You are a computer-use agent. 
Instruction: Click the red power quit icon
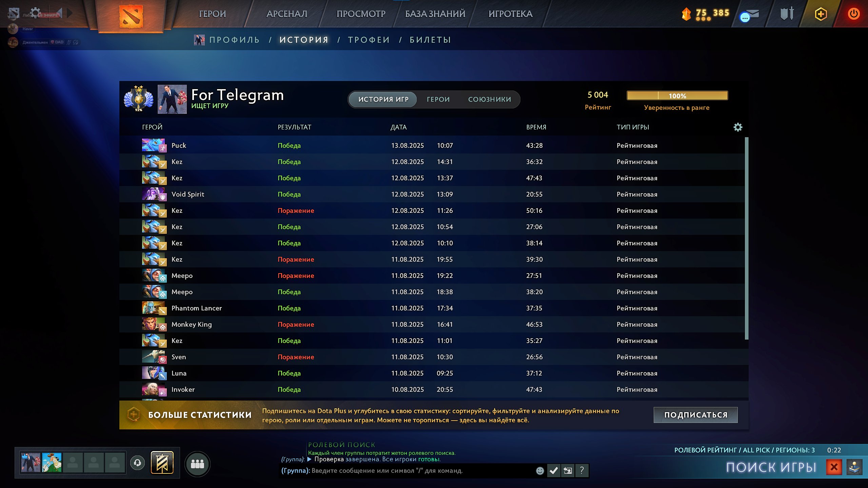853,14
